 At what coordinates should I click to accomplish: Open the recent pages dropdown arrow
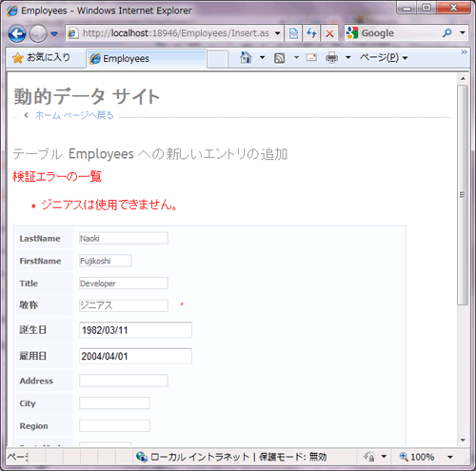coord(54,33)
